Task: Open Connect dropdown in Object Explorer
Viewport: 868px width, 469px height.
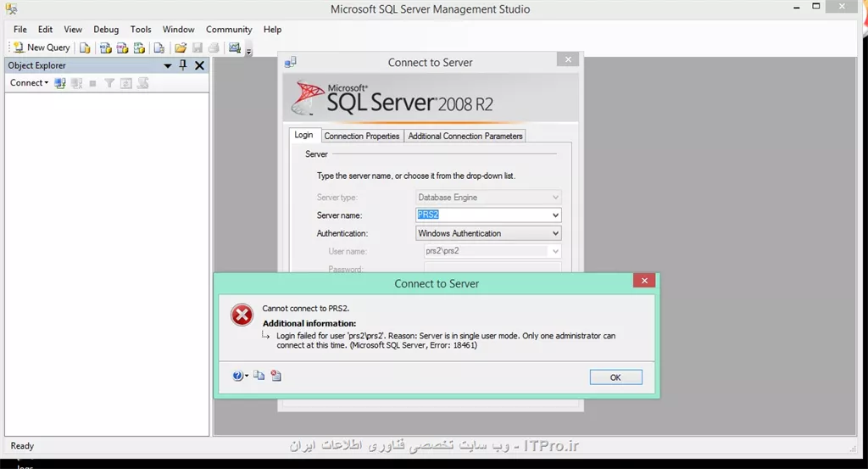Action: point(29,83)
